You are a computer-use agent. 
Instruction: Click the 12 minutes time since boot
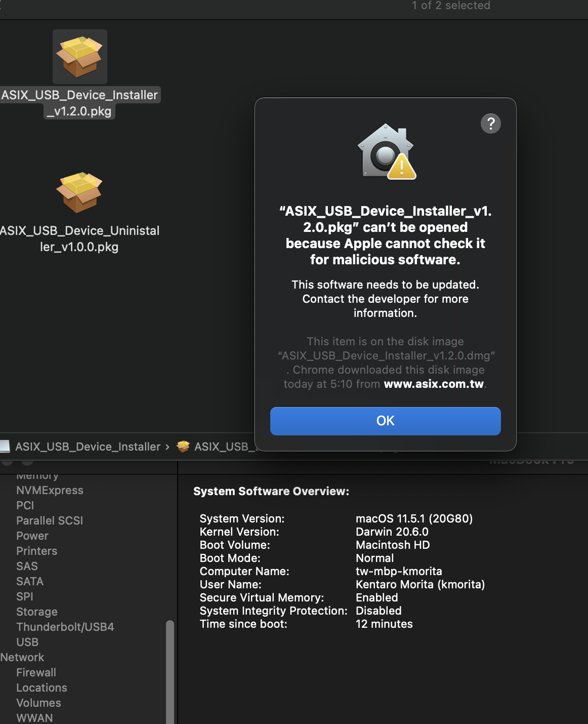[384, 624]
